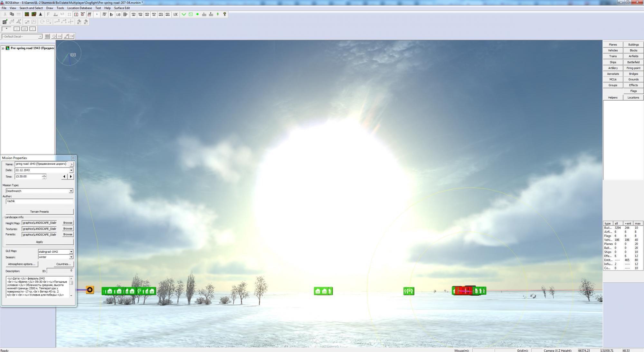
Task: Click the F toolbar icon
Action: point(48,14)
